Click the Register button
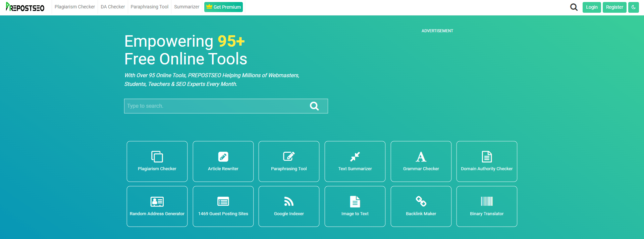Viewport: 644px width, 239px height. pos(614,7)
